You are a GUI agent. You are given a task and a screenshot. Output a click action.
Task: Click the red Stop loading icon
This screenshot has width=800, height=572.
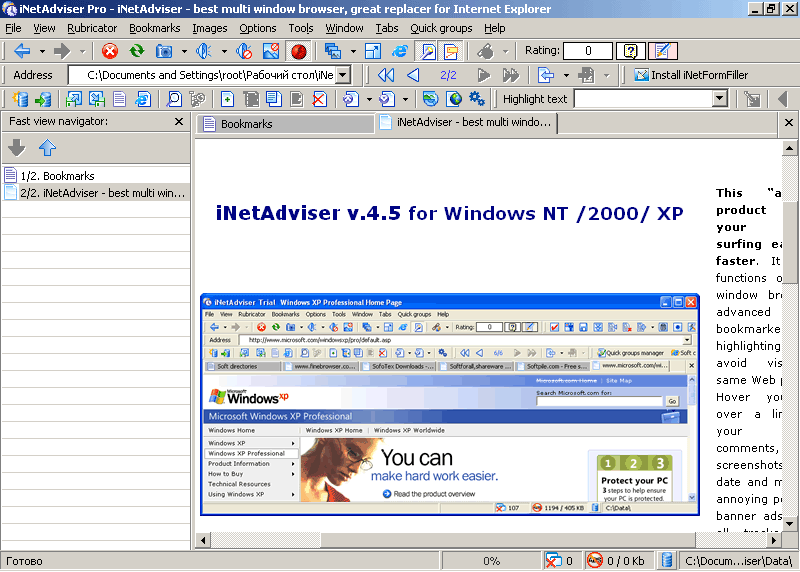point(110,51)
